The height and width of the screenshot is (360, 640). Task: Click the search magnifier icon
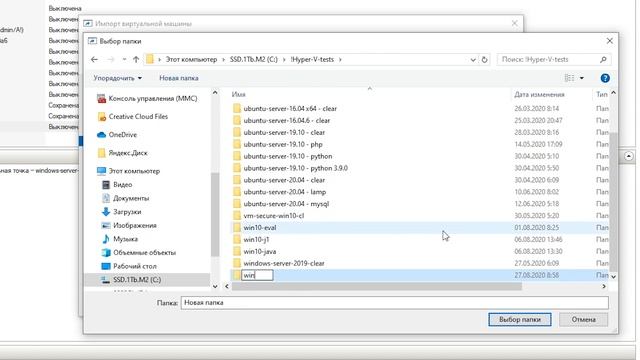pyautogui.click(x=603, y=60)
